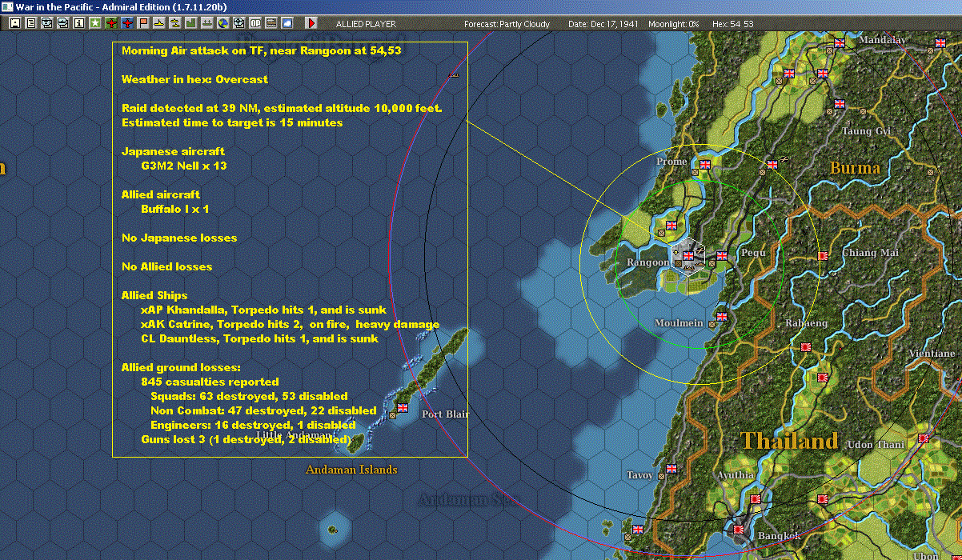Click the 'Date: Dec 17,1941' status text
This screenshot has width=962, height=560.
(603, 24)
